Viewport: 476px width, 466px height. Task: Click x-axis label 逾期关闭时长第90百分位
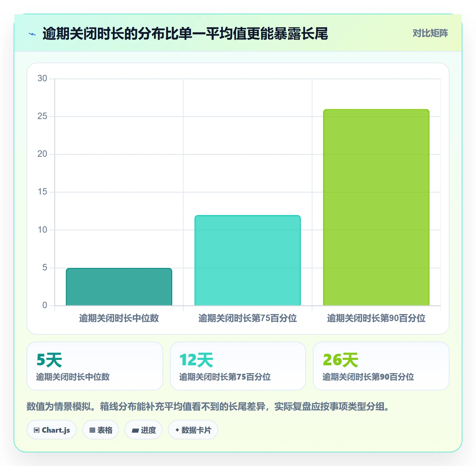pyautogui.click(x=376, y=318)
